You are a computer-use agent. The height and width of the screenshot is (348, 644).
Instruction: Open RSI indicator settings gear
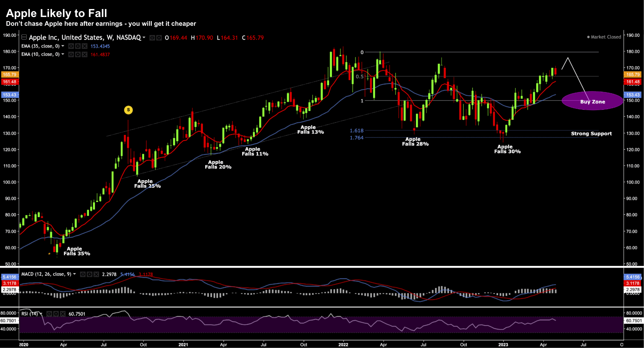pos(56,314)
